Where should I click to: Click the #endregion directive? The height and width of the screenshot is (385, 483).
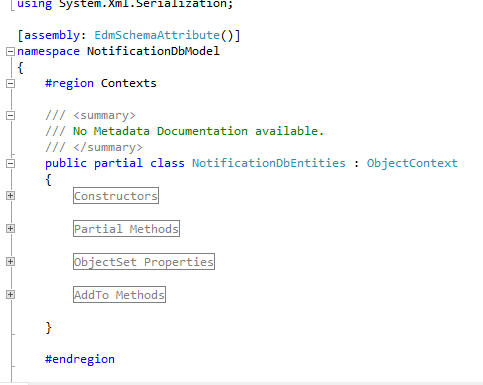(80, 359)
